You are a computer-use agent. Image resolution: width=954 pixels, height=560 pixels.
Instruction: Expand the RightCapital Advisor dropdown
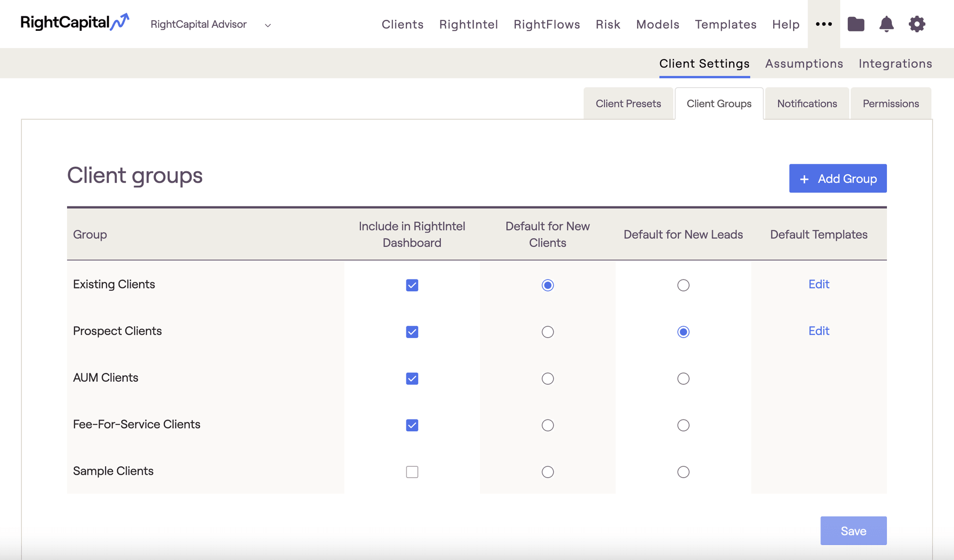(x=211, y=24)
